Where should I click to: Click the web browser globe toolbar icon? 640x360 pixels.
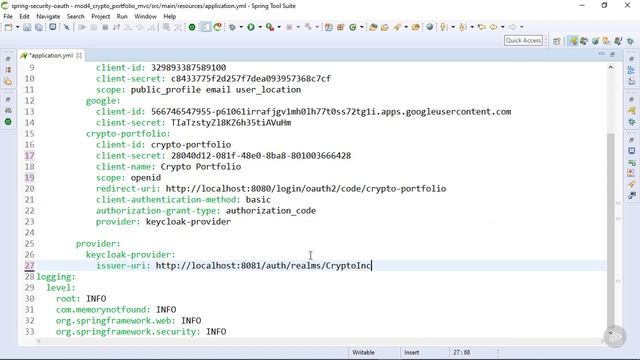[x=429, y=27]
